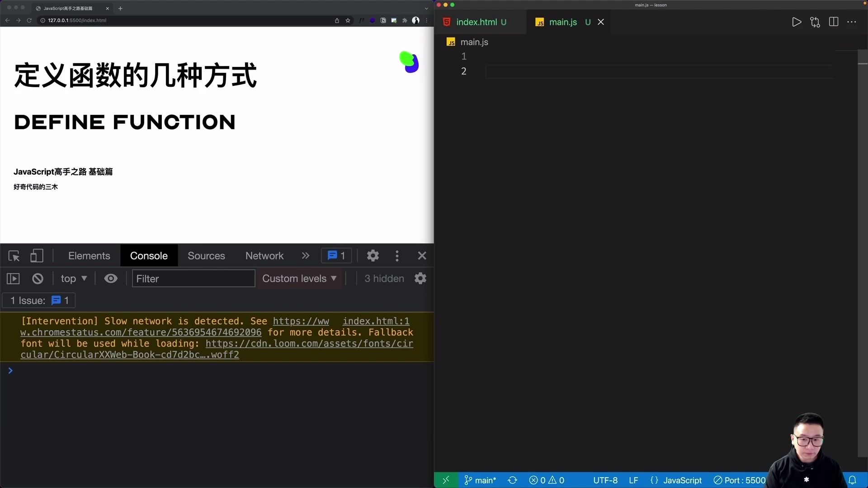
Task: Select the device toolbar icon in DevTools
Action: (37, 256)
